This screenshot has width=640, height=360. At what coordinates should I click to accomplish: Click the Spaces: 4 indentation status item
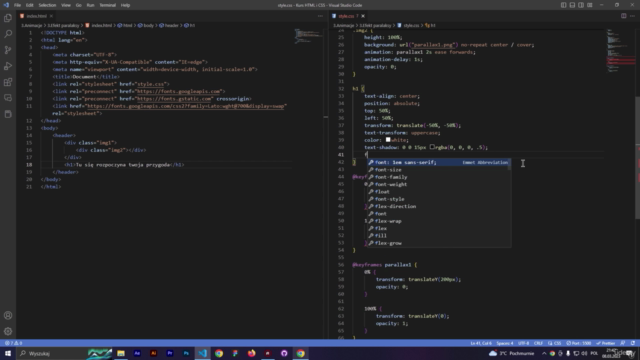505,343
